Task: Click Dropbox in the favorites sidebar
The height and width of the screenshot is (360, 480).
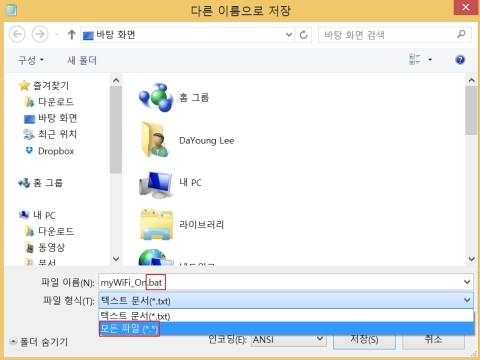Action: click(56, 151)
